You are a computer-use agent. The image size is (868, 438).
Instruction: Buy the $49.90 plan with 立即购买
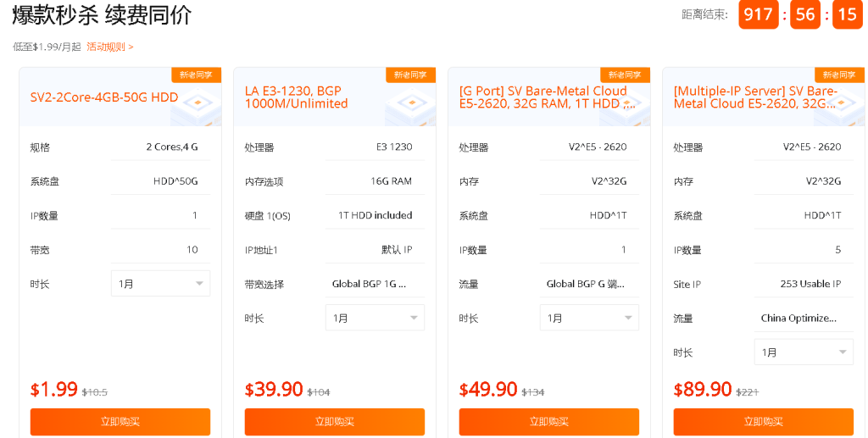(x=549, y=422)
